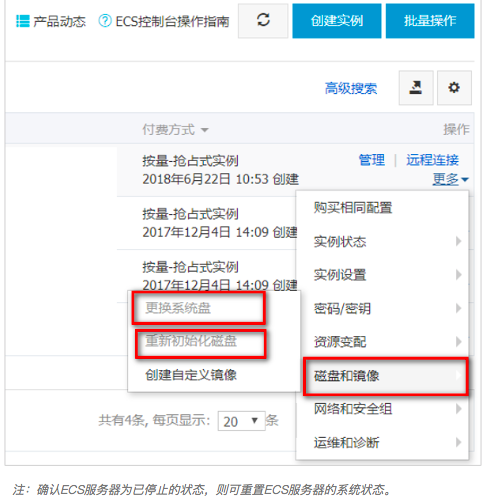Open the 更多 dropdown for first instance
The image size is (483, 504).
[450, 179]
